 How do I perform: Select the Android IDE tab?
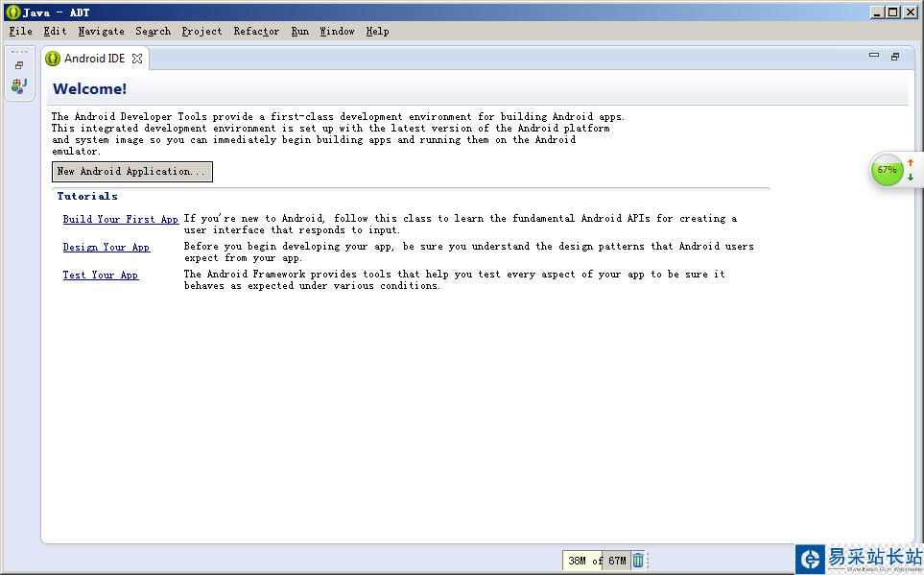tap(94, 59)
